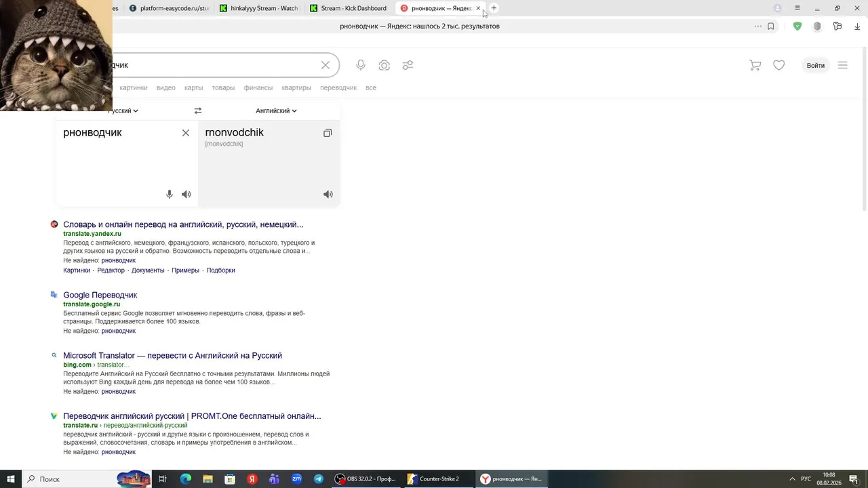The image size is (868, 488).
Task: Bookmark this page in the address bar
Action: point(771,26)
